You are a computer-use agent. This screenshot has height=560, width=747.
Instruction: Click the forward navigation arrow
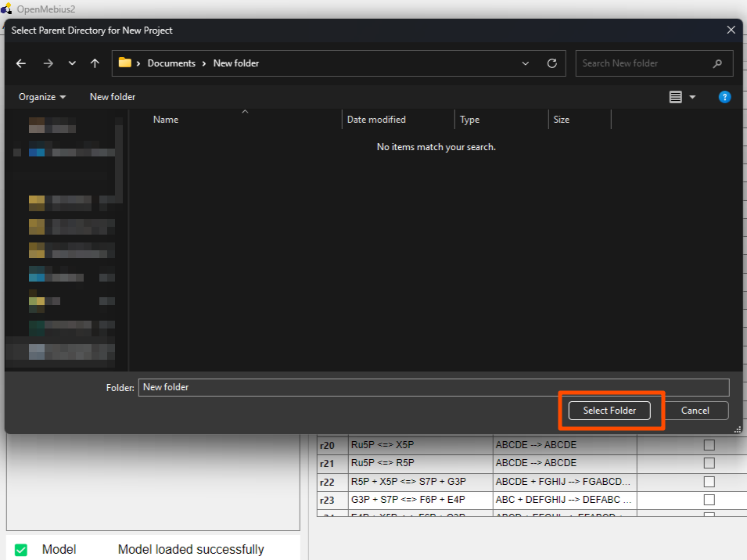tap(46, 63)
